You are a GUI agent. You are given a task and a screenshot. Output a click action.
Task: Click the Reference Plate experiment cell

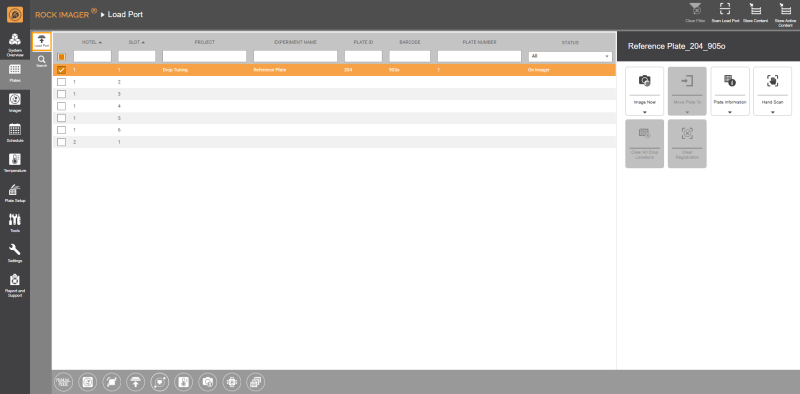(x=269, y=70)
